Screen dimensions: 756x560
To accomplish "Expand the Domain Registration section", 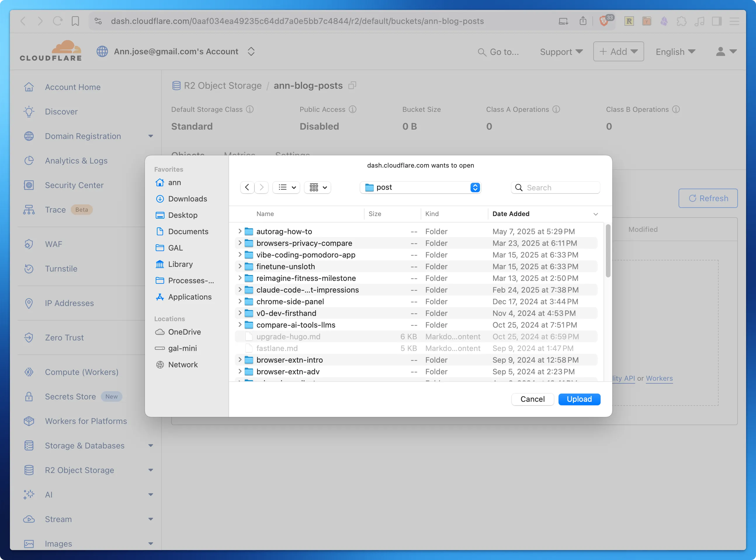I will [x=151, y=136].
